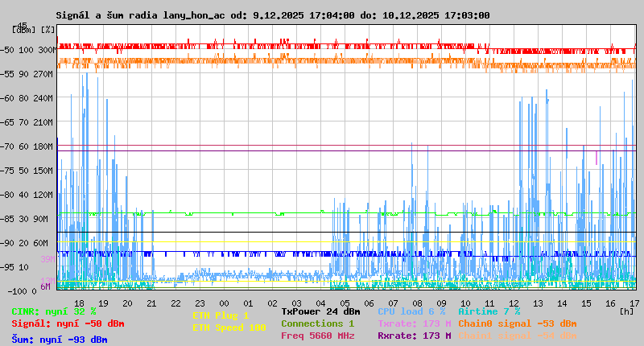Click hour '03' on the time axis
The height and width of the screenshot is (346, 644).
point(296,303)
